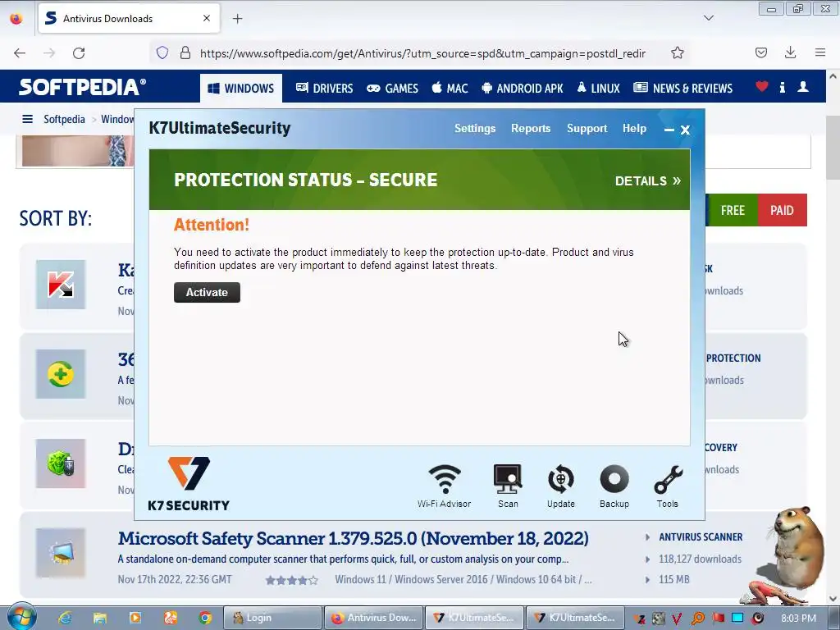Viewport: 840px width, 630px height.
Task: Start a Scan from the K7 toolbar
Action: click(x=507, y=486)
